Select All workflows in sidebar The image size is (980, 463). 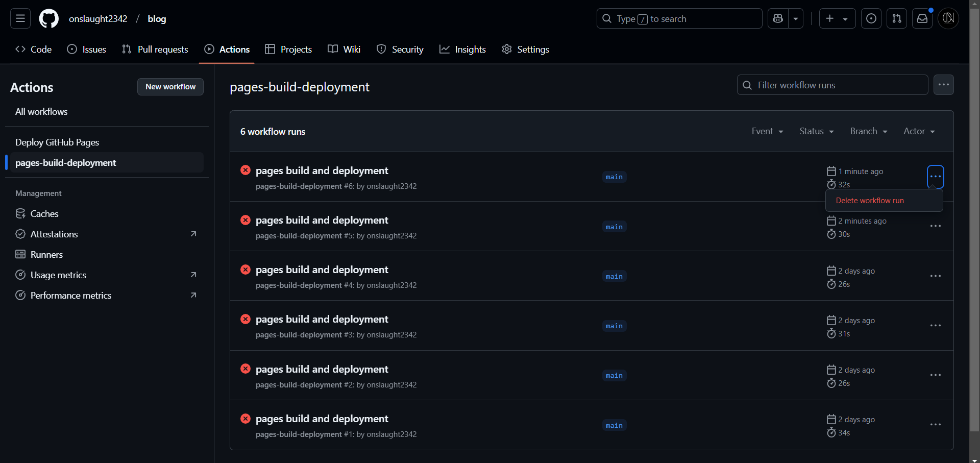(x=107, y=111)
